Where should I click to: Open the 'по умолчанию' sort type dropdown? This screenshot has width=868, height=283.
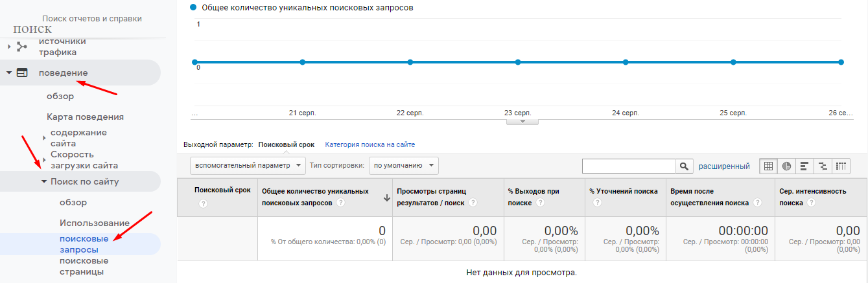point(403,166)
